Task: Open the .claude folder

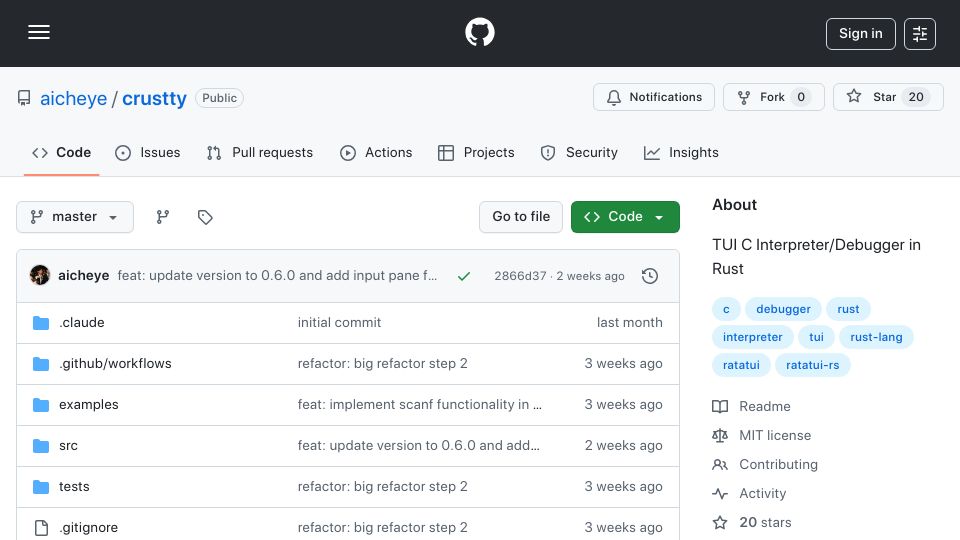Action: point(81,323)
